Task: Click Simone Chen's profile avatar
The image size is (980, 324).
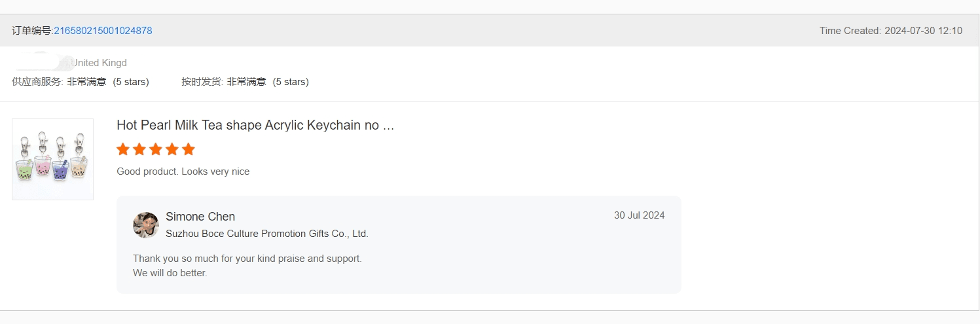Action: pyautogui.click(x=145, y=225)
